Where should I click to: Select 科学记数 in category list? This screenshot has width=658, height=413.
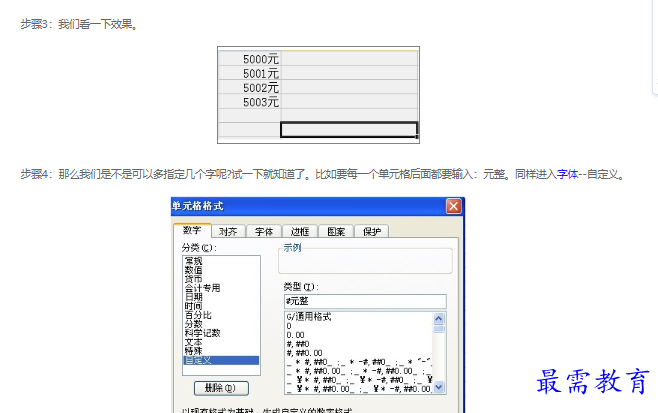coord(221,333)
